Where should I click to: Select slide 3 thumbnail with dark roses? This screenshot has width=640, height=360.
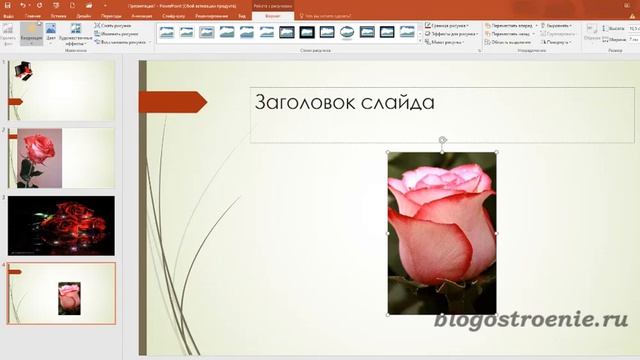click(x=61, y=226)
